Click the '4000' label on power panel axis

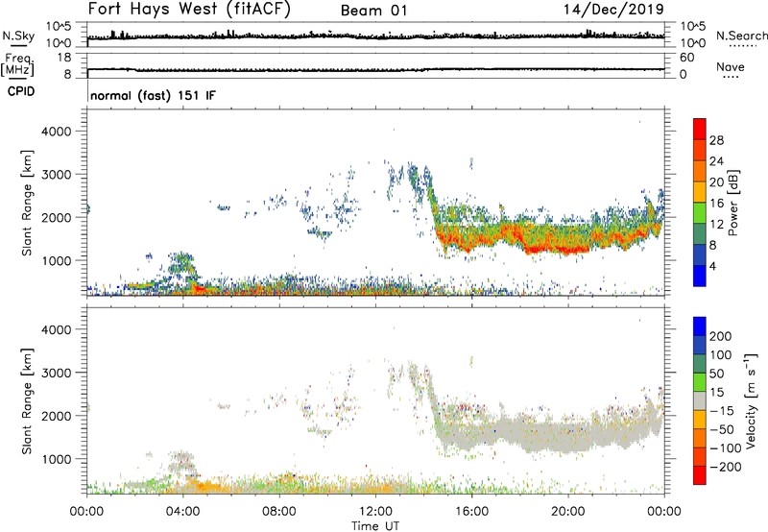pos(56,132)
